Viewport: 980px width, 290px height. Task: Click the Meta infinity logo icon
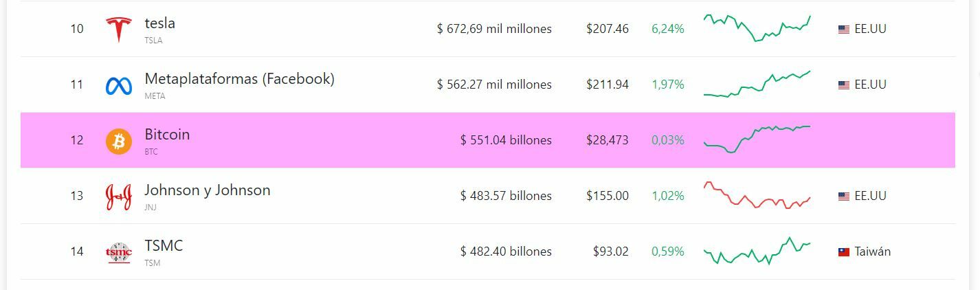(x=118, y=85)
